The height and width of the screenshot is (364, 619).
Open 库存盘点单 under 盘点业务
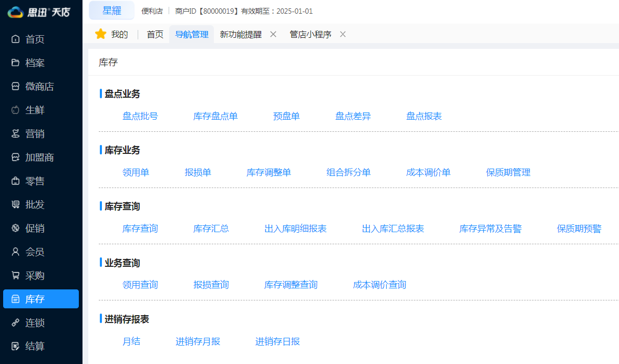tap(216, 116)
